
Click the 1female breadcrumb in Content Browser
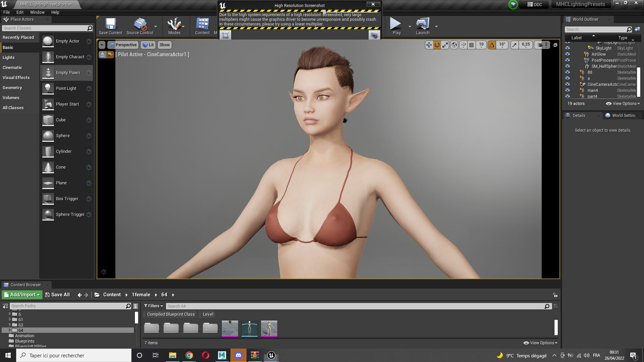(141, 295)
